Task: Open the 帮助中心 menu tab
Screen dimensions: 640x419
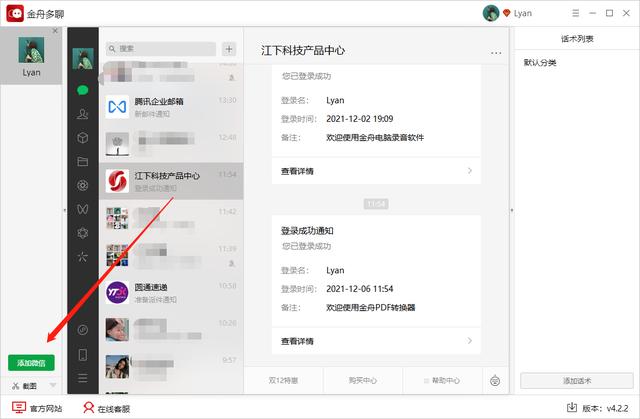Action: (442, 380)
